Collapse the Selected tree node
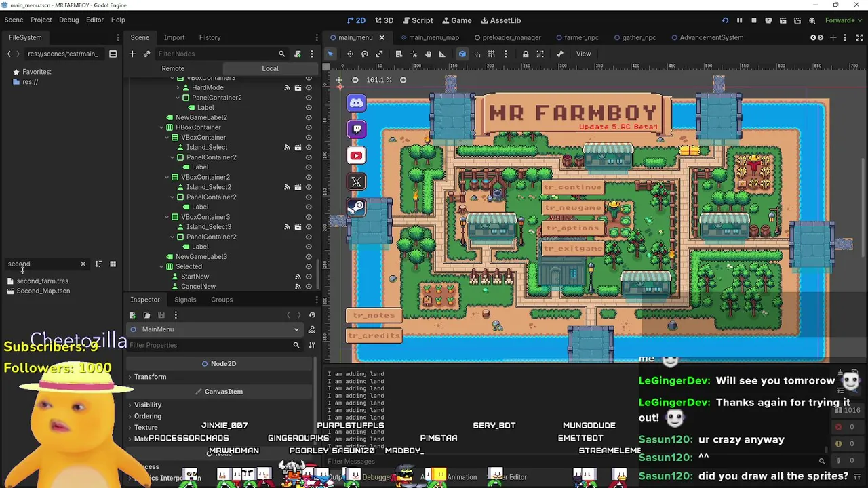 pyautogui.click(x=161, y=266)
